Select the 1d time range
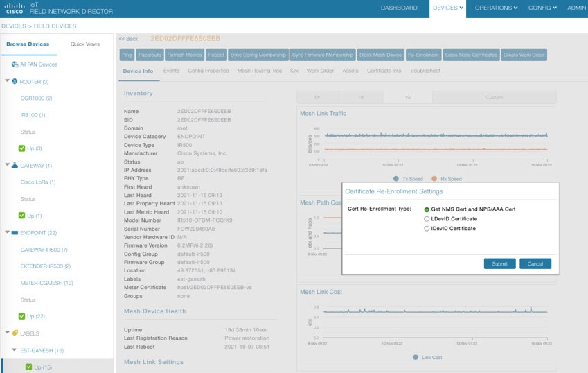Image resolution: width=588 pixels, height=373 pixels. (361, 97)
